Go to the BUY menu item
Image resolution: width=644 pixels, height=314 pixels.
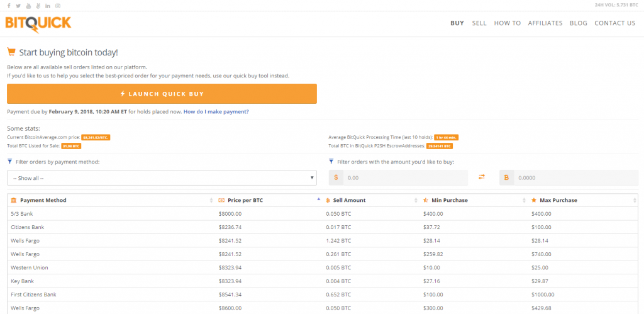[x=457, y=23]
